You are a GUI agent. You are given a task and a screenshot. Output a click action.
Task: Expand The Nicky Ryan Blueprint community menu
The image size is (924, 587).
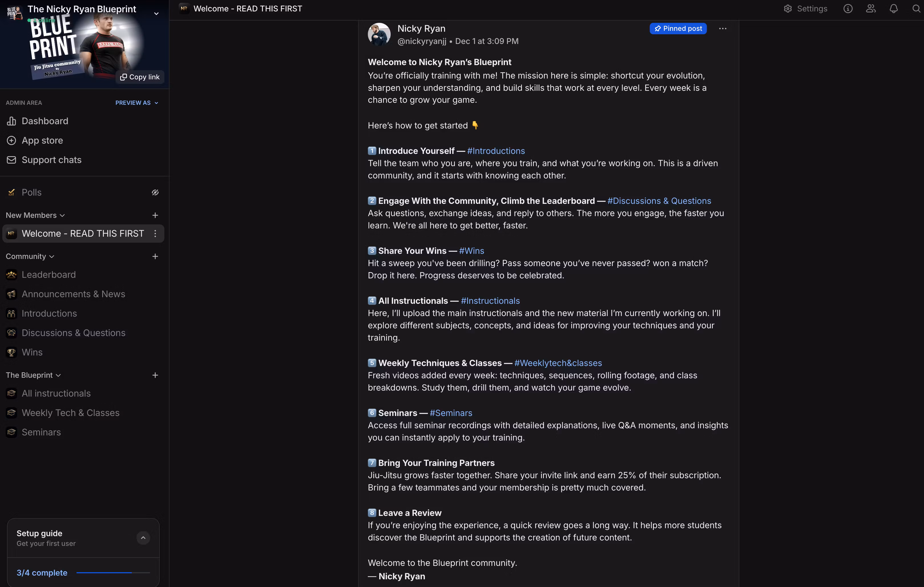tap(156, 14)
